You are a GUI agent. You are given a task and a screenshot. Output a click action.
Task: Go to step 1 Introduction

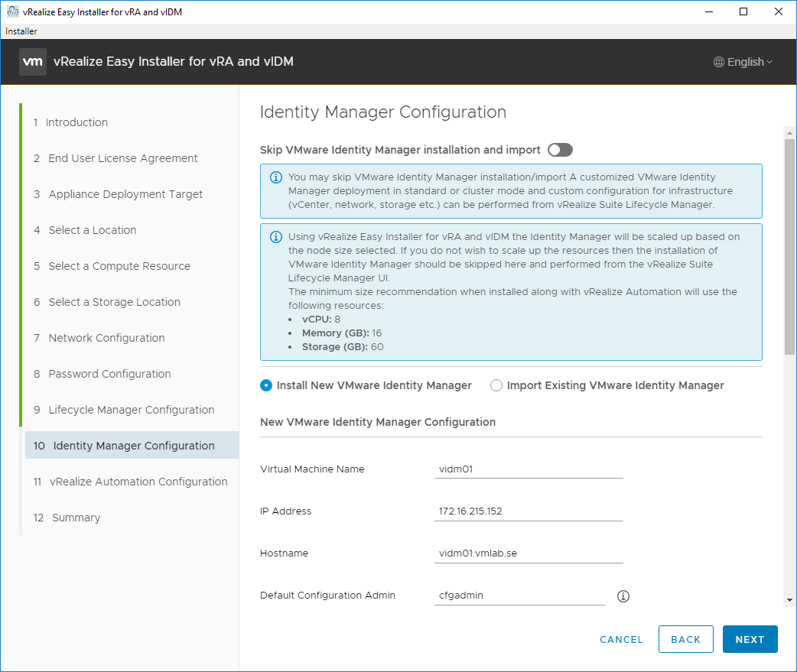[70, 122]
